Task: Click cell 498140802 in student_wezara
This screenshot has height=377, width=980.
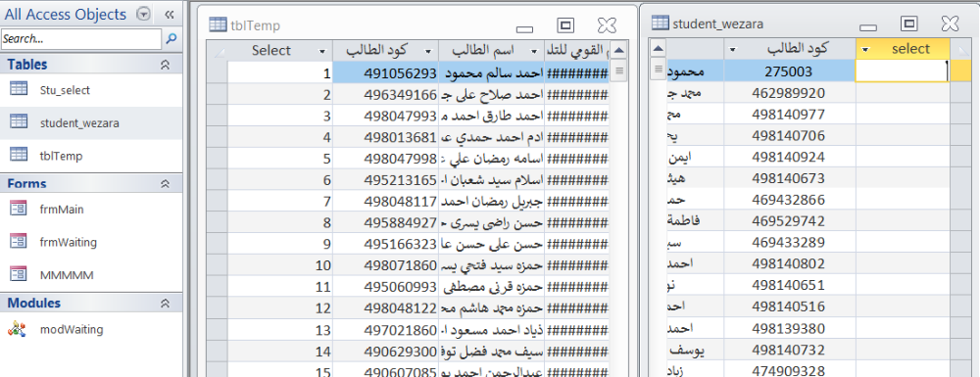Action: [x=789, y=263]
